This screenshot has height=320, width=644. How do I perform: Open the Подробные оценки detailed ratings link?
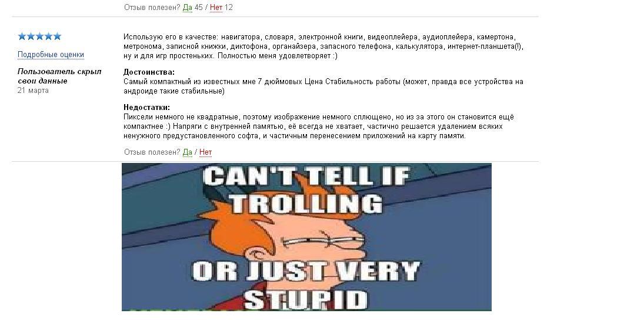click(51, 55)
